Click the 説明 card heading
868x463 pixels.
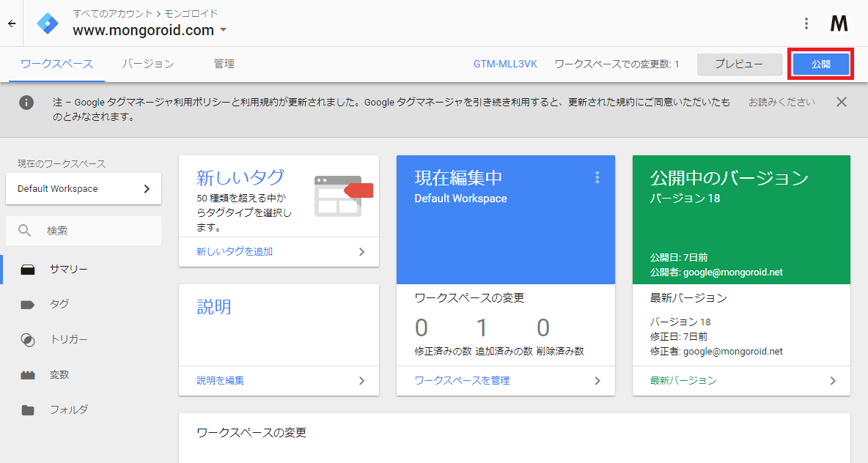click(x=213, y=306)
